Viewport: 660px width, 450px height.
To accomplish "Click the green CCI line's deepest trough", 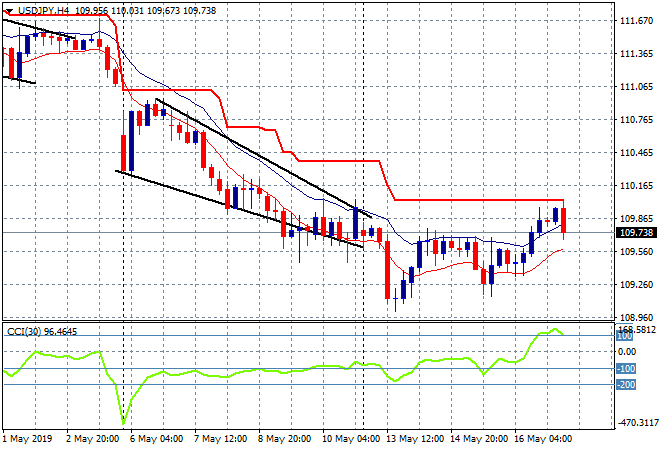I will (x=124, y=421).
